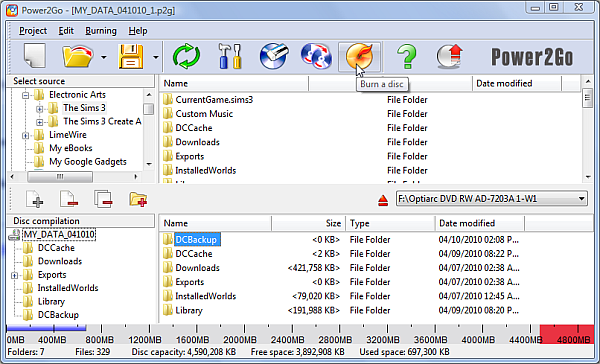Screen dimensions: 600x364
Task: Click the Open project folder icon
Action: tap(77, 57)
